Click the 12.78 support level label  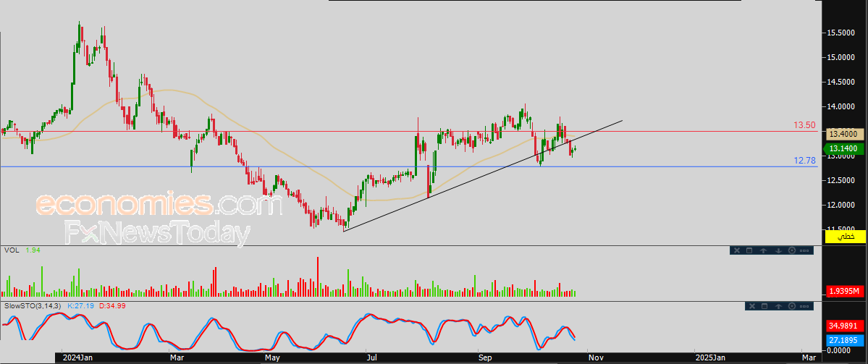click(806, 161)
